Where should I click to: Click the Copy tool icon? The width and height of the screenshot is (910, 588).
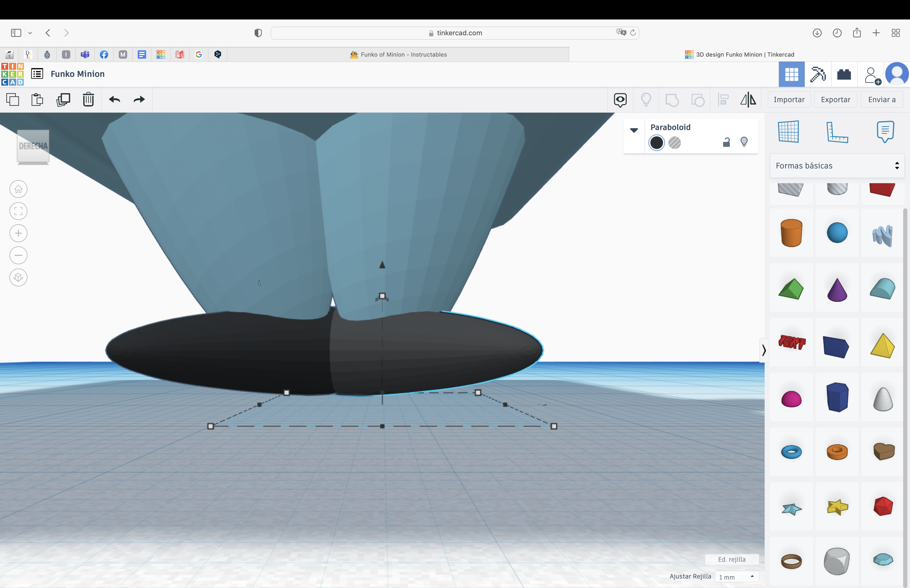13,100
